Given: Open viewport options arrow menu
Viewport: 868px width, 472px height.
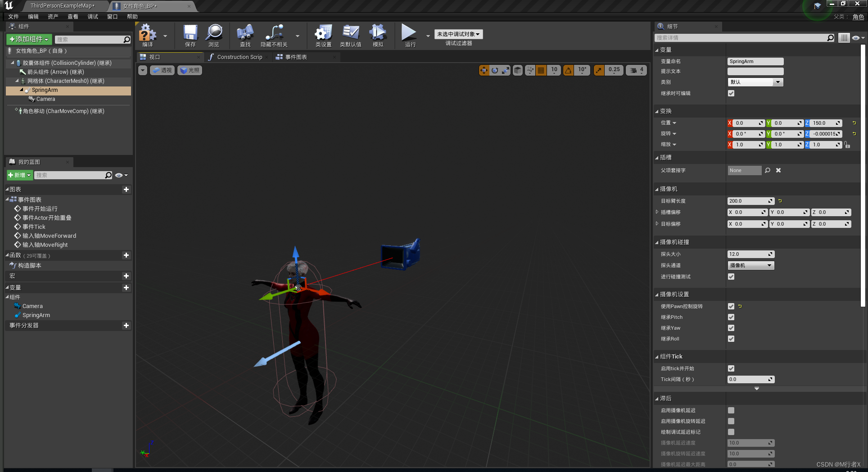Looking at the screenshot, I should [143, 70].
